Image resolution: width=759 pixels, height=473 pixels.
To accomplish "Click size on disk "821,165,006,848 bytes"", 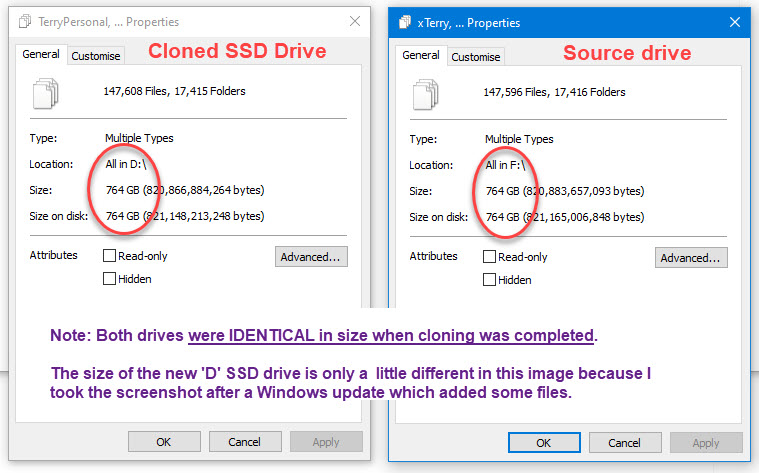I will pos(583,217).
